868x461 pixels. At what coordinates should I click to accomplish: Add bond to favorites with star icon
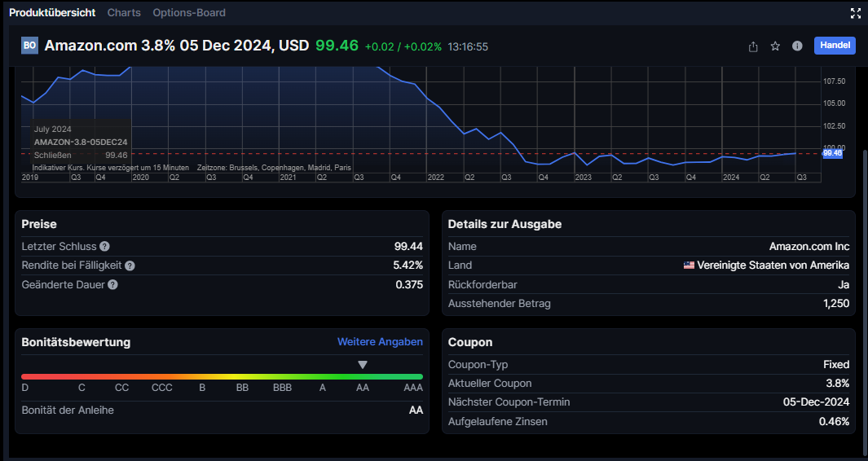point(775,46)
